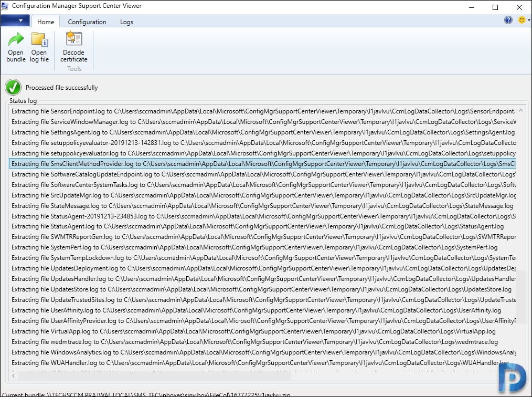
Task: Select the UserAffinity.log extraction row
Action: (x=263, y=310)
